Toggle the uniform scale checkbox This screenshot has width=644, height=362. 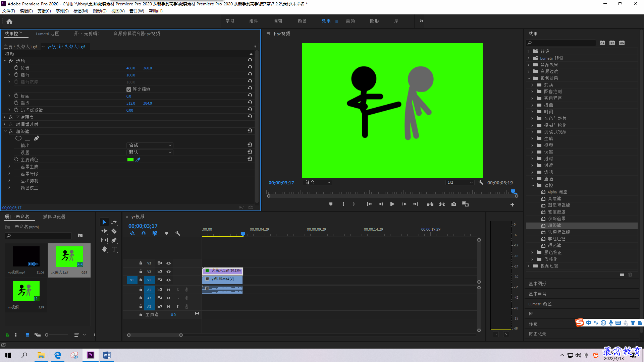129,89
